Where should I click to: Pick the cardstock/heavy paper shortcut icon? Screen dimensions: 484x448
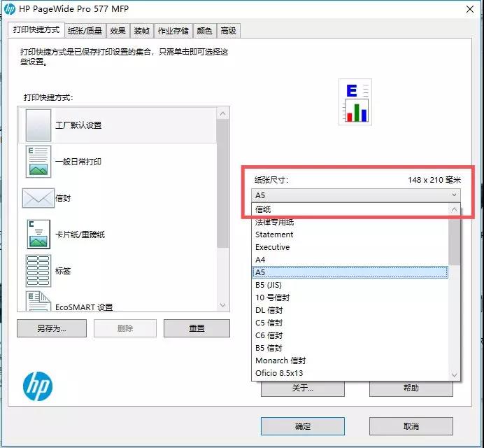click(x=38, y=234)
